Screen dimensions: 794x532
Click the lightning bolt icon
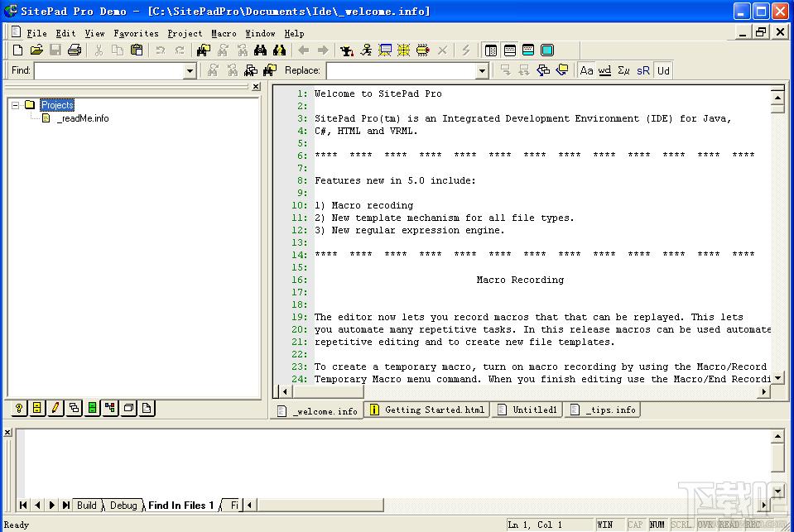[466, 50]
